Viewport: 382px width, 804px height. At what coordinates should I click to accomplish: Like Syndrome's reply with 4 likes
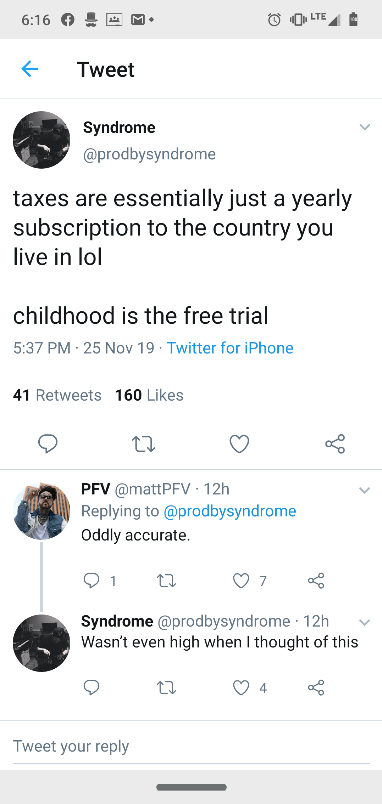click(x=250, y=688)
